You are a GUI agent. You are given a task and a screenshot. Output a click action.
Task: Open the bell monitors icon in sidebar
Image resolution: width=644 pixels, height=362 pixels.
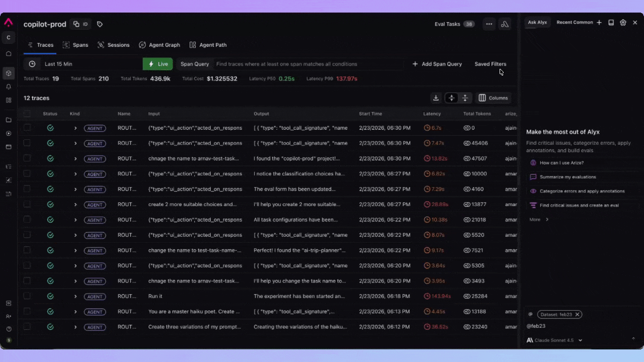click(x=9, y=87)
